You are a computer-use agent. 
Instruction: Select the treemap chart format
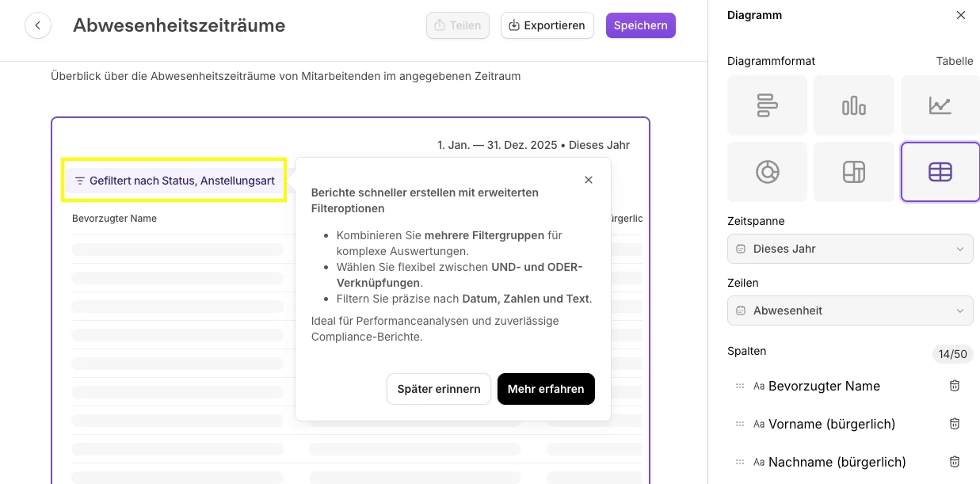[x=853, y=172]
